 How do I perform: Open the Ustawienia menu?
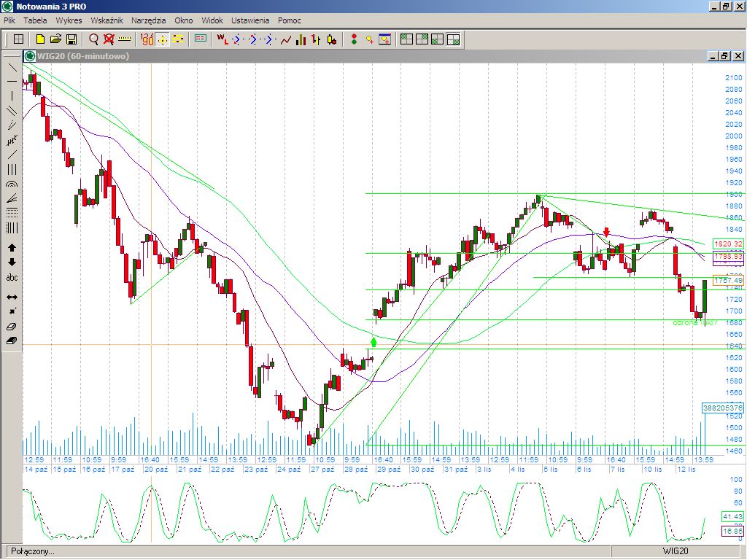coord(250,20)
